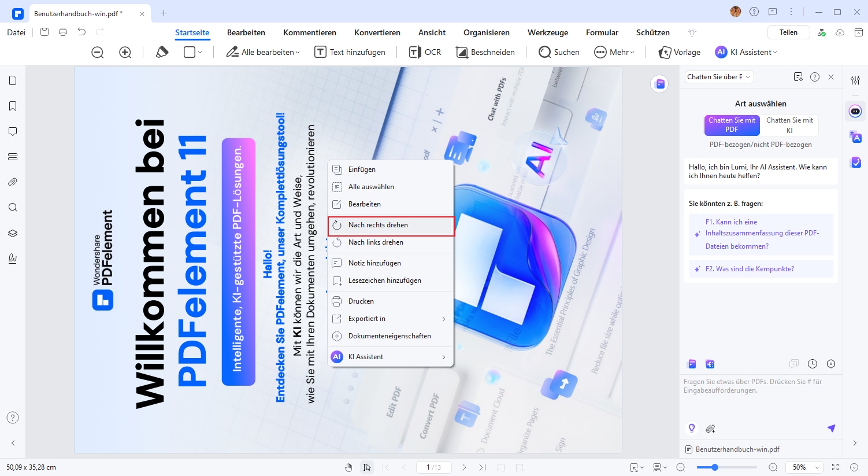Select Chatten Sie mit PDF mode
Image resolution: width=868 pixels, height=476 pixels.
pyautogui.click(x=732, y=125)
